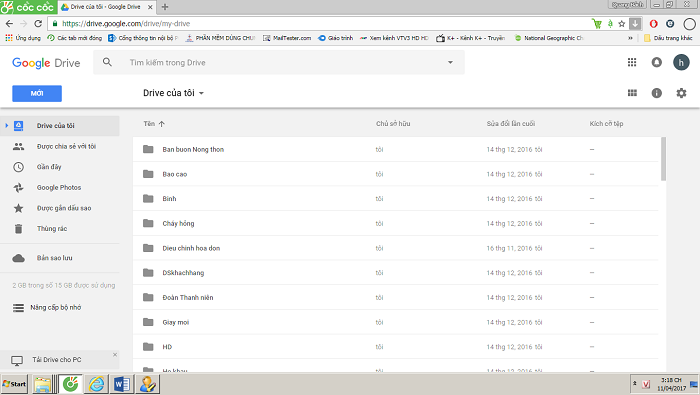Screen dimensions: 700x395
Task: Click the Windows Start button
Action: click(x=14, y=384)
